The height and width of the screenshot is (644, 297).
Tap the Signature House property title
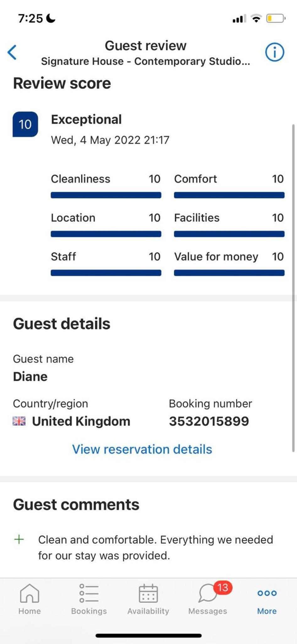click(146, 61)
